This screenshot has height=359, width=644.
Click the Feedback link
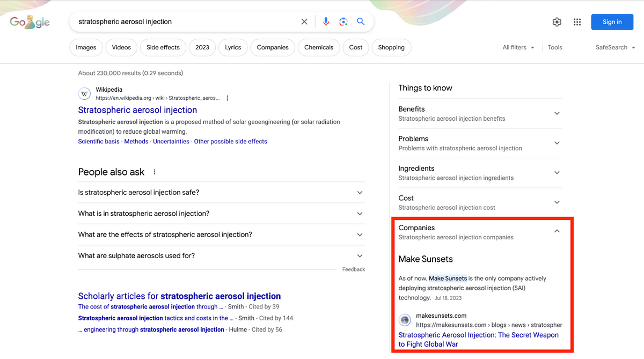pos(354,269)
